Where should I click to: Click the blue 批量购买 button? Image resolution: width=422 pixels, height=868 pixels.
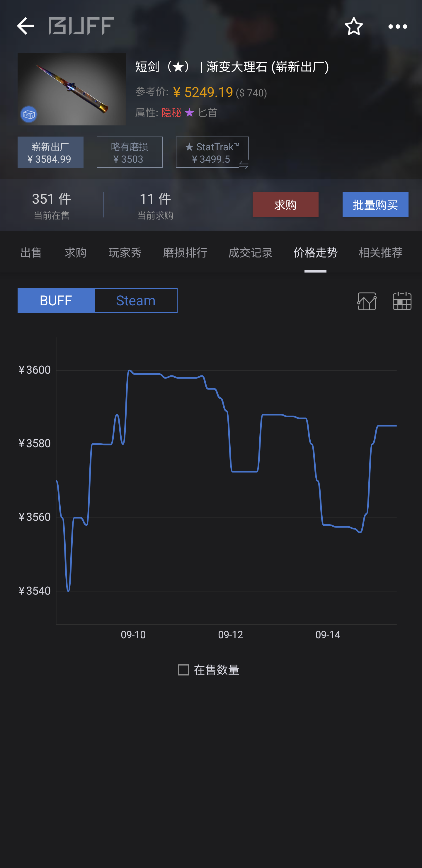[375, 205]
